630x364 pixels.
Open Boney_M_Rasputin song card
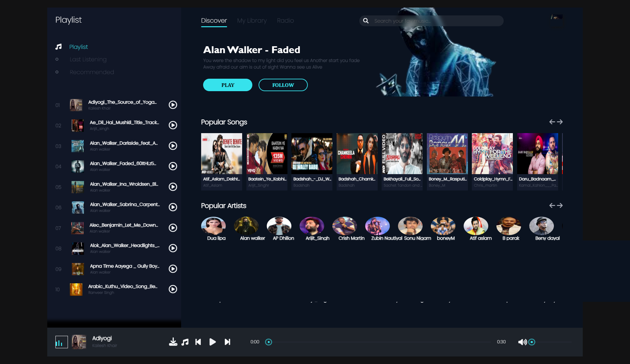(447, 161)
